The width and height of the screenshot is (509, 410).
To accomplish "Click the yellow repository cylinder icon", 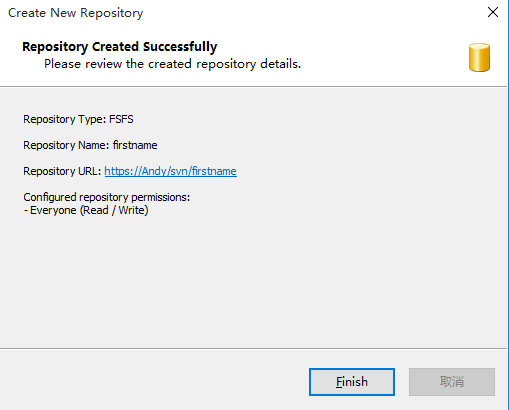I will pyautogui.click(x=479, y=57).
